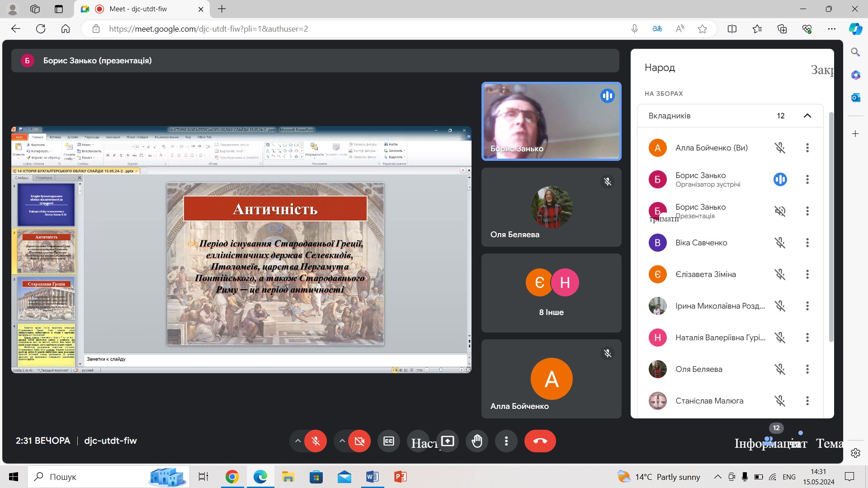Open Edge settings and more menu

832,29
